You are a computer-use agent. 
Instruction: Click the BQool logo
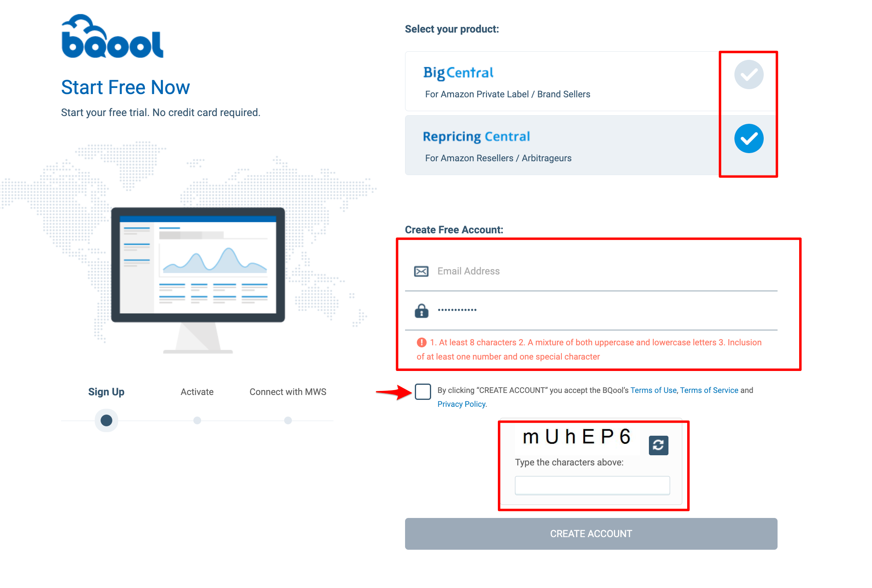112,36
